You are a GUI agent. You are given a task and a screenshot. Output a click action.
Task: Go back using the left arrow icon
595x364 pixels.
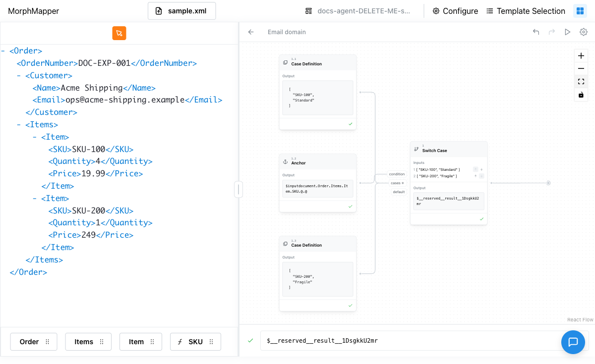click(251, 32)
